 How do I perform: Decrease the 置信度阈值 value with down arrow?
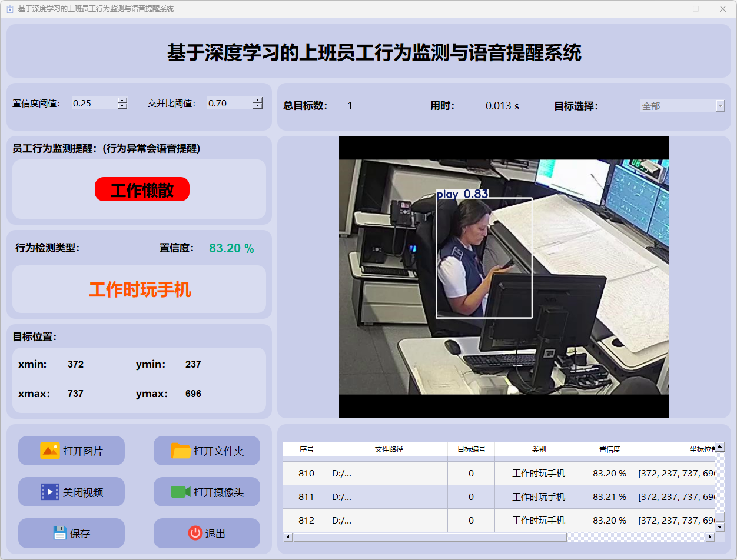122,106
